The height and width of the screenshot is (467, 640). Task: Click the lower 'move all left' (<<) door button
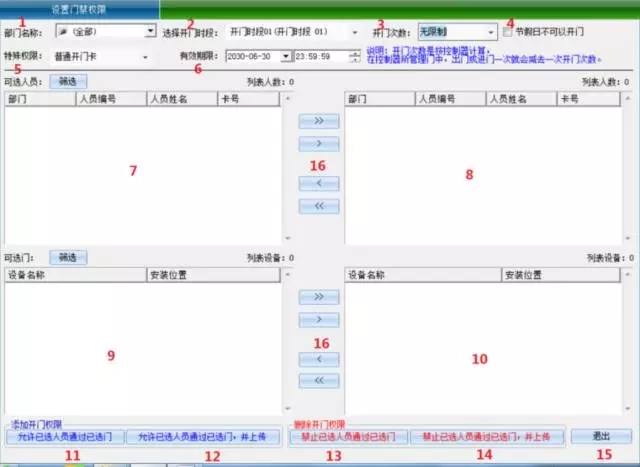319,380
